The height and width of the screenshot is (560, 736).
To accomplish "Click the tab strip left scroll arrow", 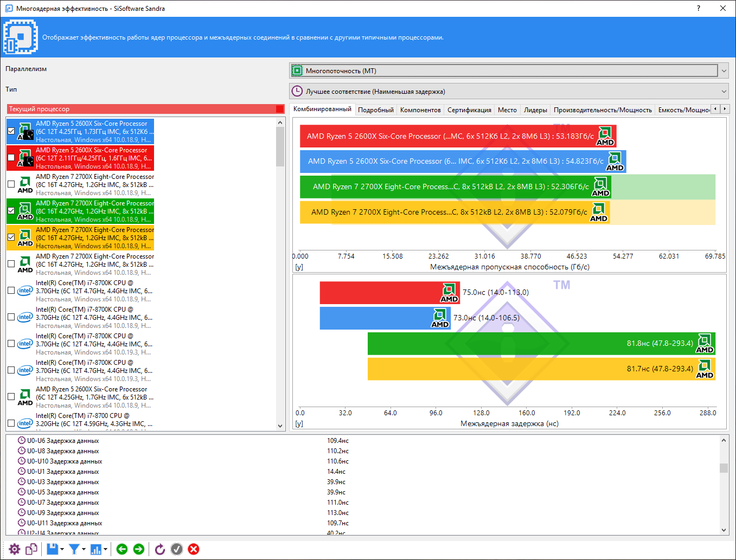I will (x=715, y=109).
